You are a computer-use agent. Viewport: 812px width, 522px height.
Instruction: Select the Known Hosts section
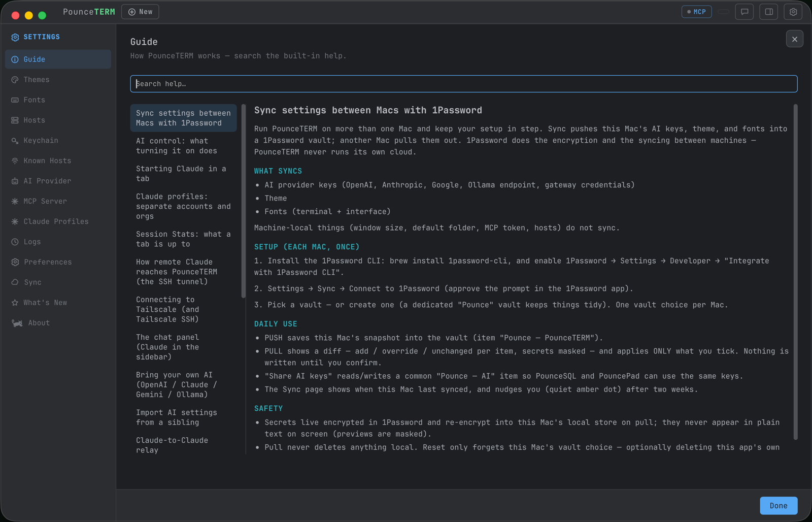tap(58, 161)
